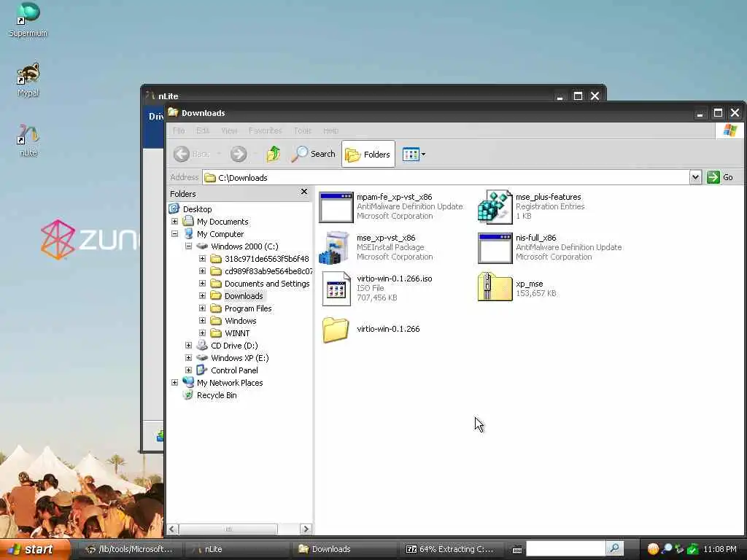Click the Start button
Viewport: 747px width, 560px height.
[34, 549]
